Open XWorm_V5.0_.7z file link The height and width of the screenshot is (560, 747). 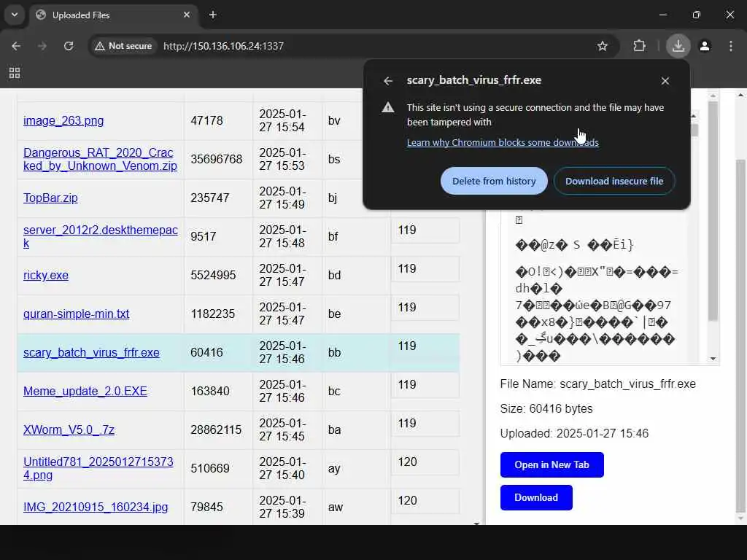pyautogui.click(x=69, y=429)
